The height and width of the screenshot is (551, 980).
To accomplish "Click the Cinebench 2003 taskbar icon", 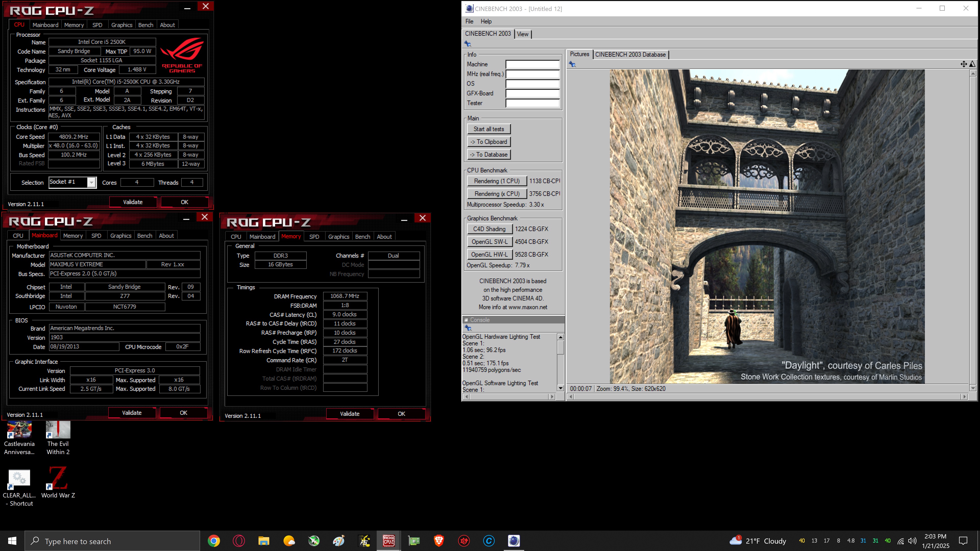I will [513, 541].
